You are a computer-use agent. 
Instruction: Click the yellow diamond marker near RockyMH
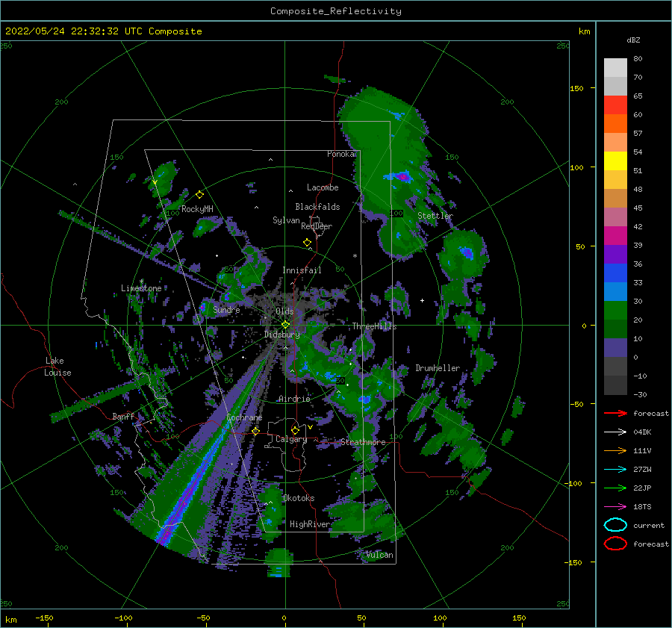[x=199, y=195]
